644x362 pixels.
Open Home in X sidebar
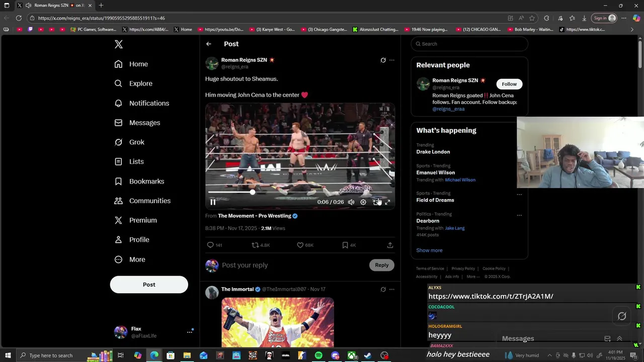(x=131, y=64)
